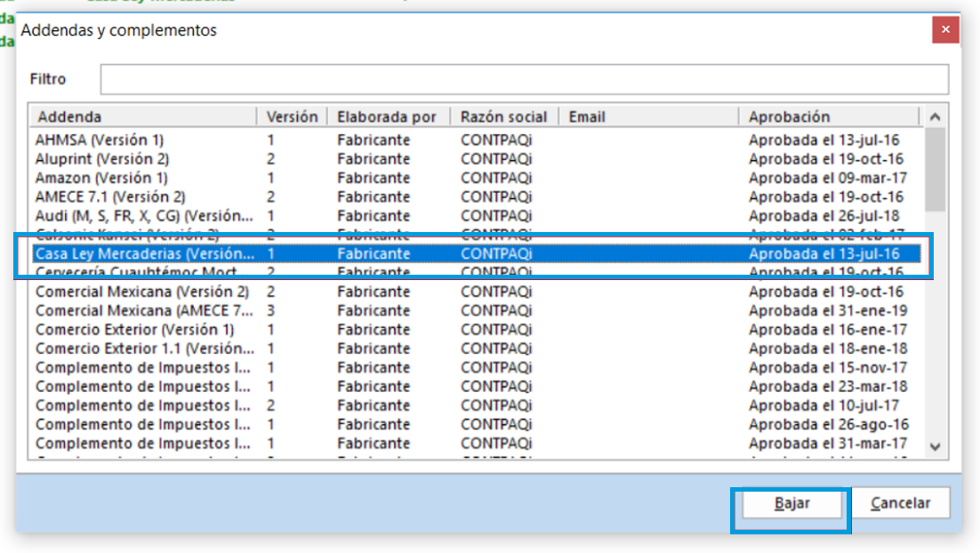This screenshot has width=980, height=553.
Task: Click the Cancelar button
Action: click(900, 503)
